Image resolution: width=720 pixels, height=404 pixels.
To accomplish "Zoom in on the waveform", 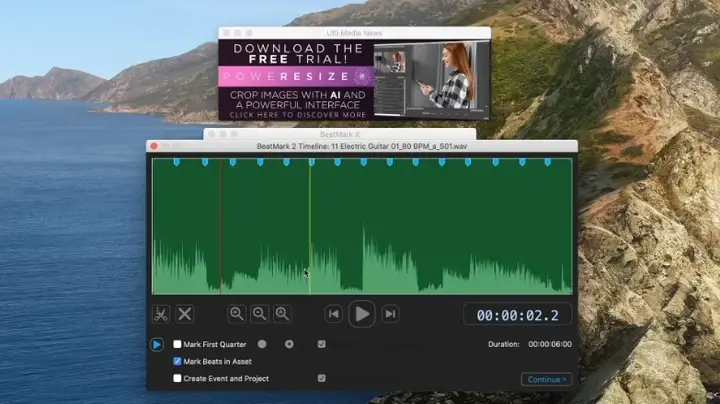I will tap(236, 314).
